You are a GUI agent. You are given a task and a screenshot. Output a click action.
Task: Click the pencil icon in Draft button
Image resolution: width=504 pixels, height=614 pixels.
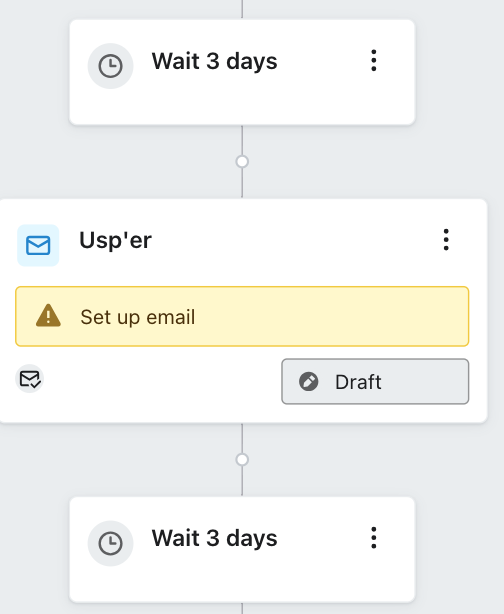tap(309, 381)
